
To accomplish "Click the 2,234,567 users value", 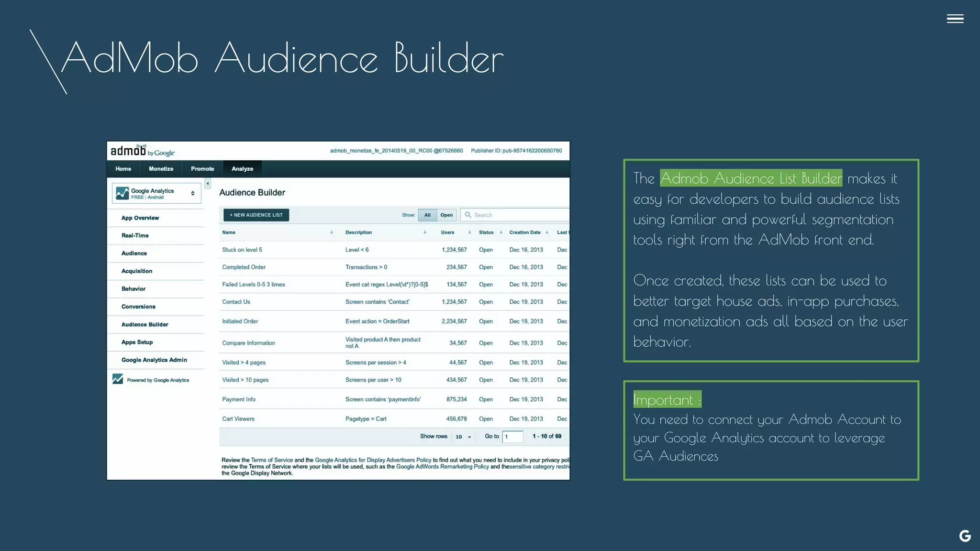I will click(454, 321).
